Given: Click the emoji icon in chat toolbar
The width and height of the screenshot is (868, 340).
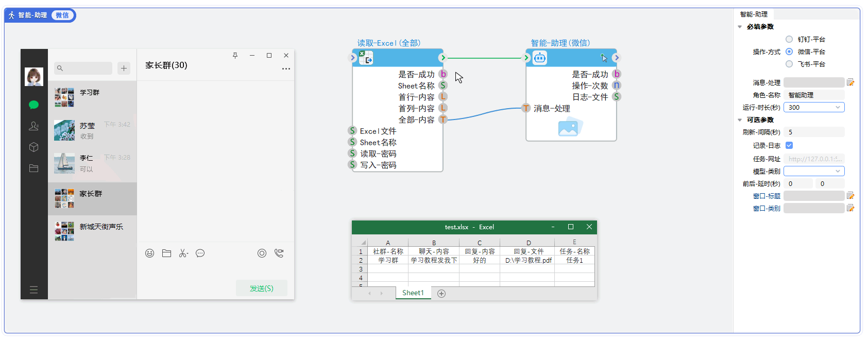Looking at the screenshot, I should 149,253.
